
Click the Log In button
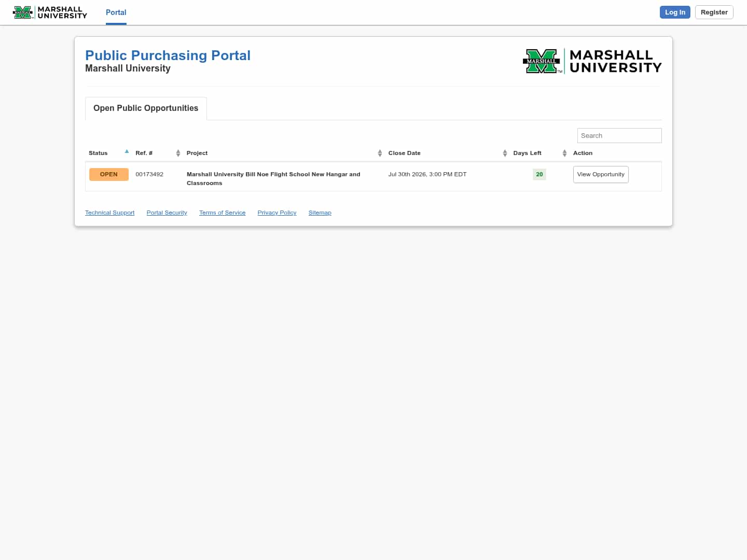[x=675, y=12]
